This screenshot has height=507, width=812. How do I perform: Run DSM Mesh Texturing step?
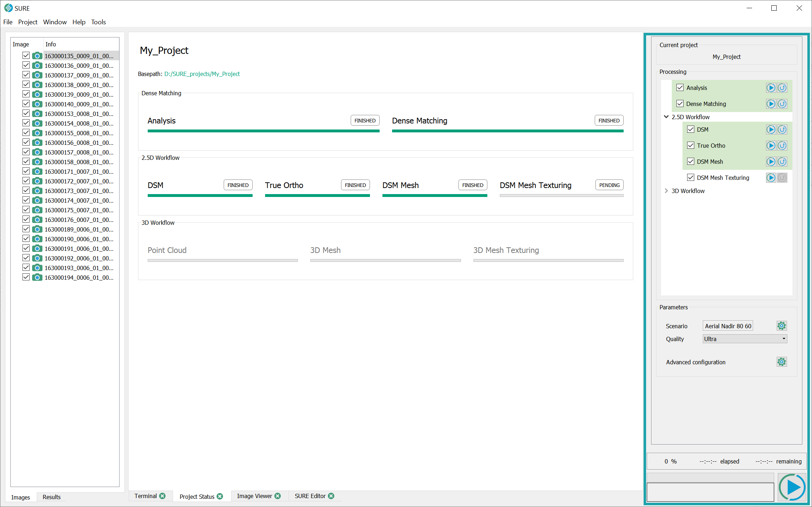click(x=771, y=178)
